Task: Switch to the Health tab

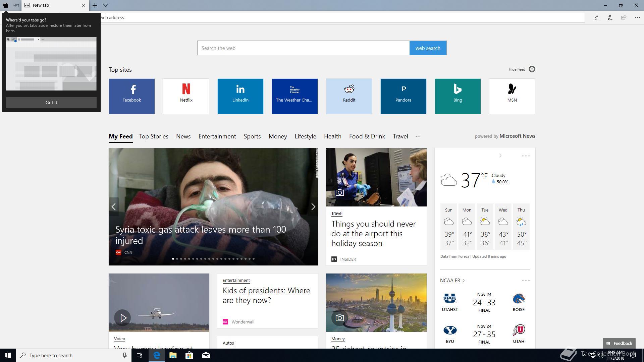Action: (333, 136)
